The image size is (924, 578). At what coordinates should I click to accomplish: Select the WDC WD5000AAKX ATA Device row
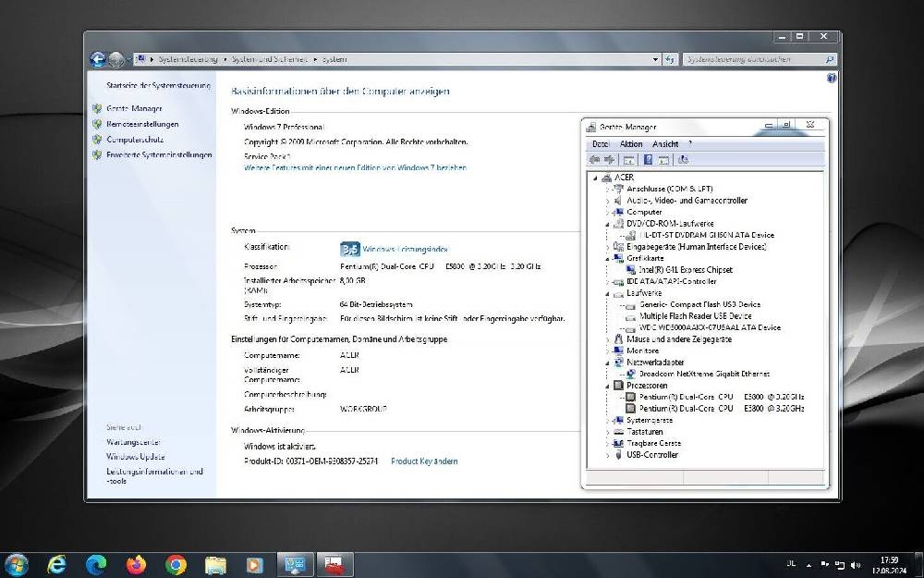[x=710, y=328]
